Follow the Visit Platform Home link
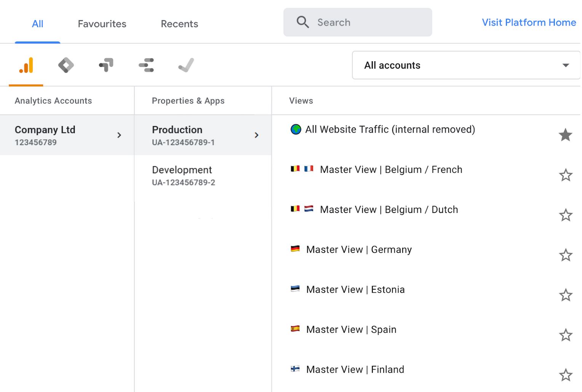The image size is (582, 392). 529,22
